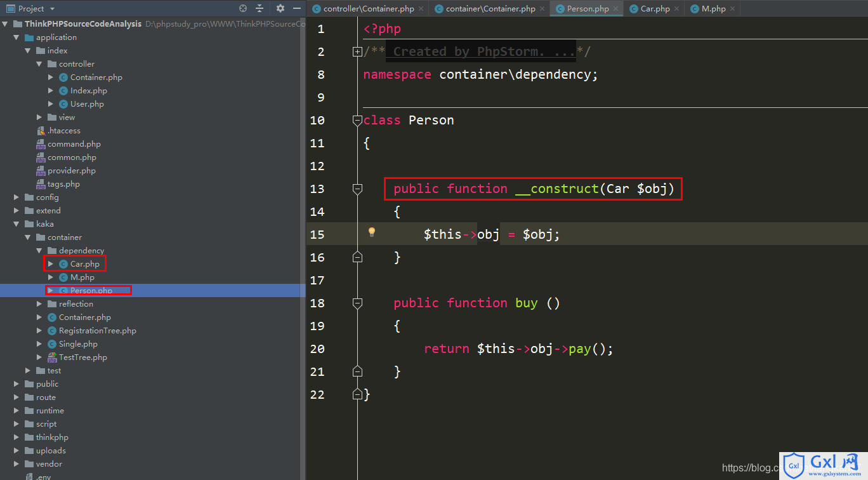Image resolution: width=868 pixels, height=480 pixels.
Task: Select TestTree.php in project tree
Action: pyautogui.click(x=83, y=357)
